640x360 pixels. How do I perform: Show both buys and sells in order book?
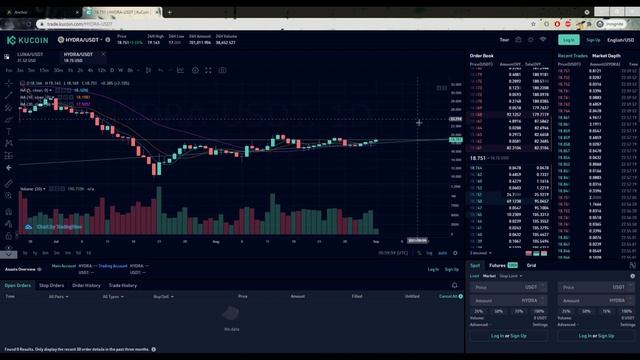[544, 253]
